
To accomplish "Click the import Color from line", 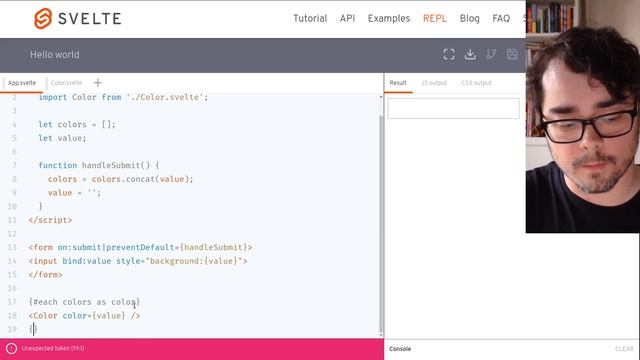I will coord(123,97).
